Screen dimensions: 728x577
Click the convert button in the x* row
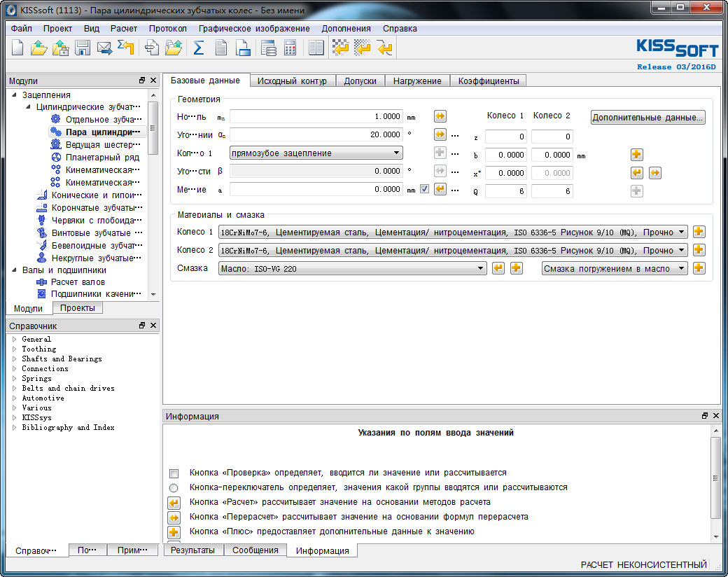coord(654,173)
